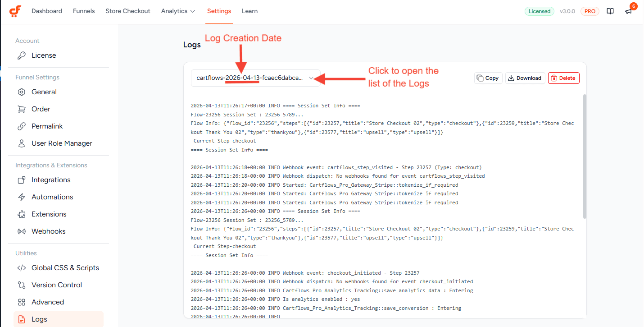Open the knowledge base book icon
This screenshot has height=327, width=644.
pyautogui.click(x=610, y=11)
